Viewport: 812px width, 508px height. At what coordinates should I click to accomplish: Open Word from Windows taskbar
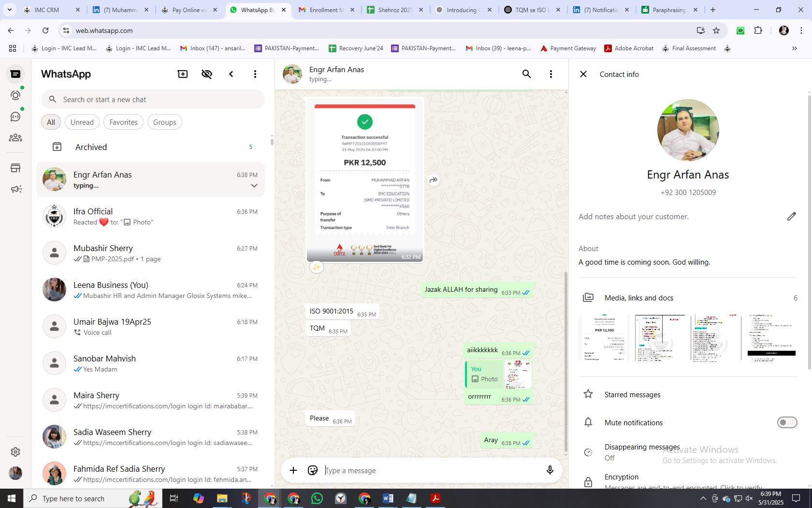pyautogui.click(x=388, y=498)
